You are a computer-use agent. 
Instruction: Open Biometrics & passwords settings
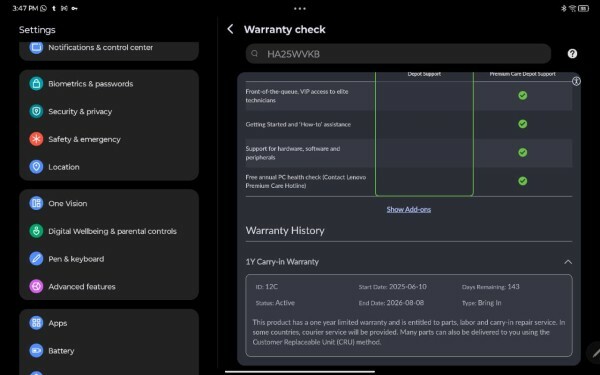coord(109,83)
